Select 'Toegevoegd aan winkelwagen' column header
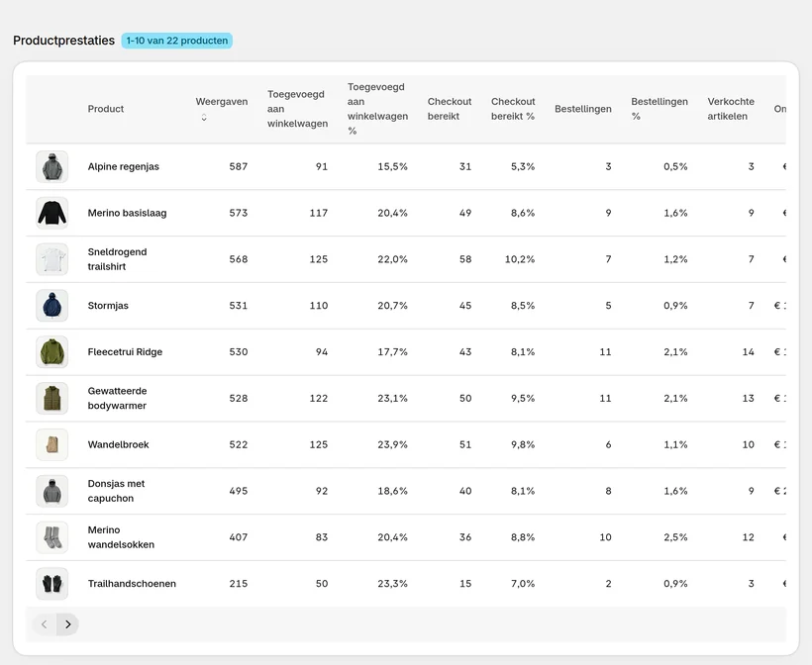 pos(297,109)
